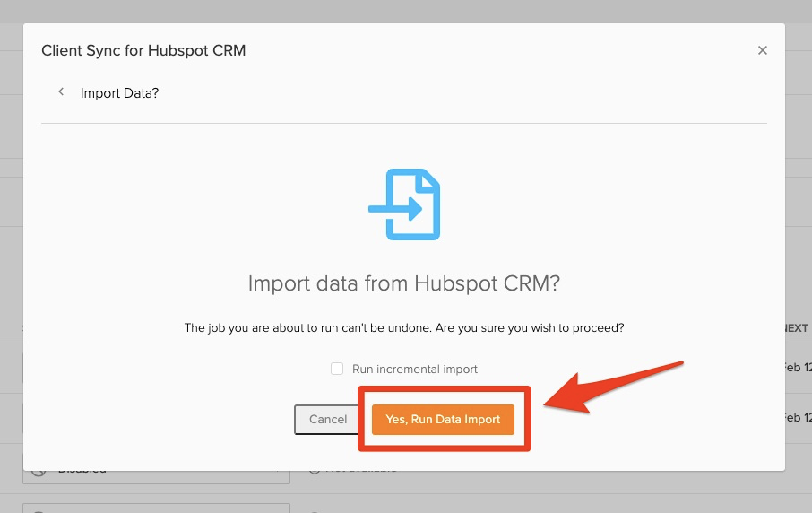Screen dimensions: 812x513
Task: Click the can't be undone warning text
Action: [404, 328]
